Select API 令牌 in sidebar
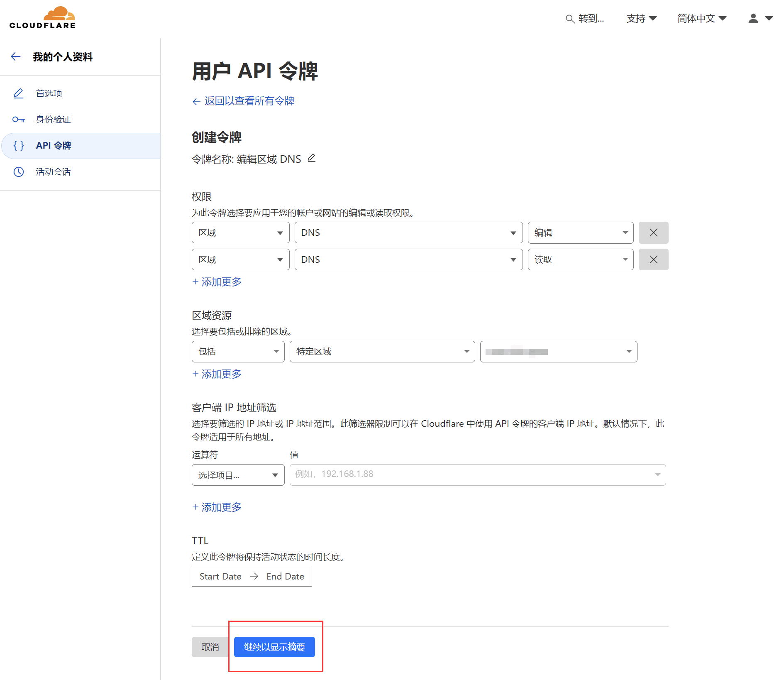The width and height of the screenshot is (784, 680). pos(81,146)
